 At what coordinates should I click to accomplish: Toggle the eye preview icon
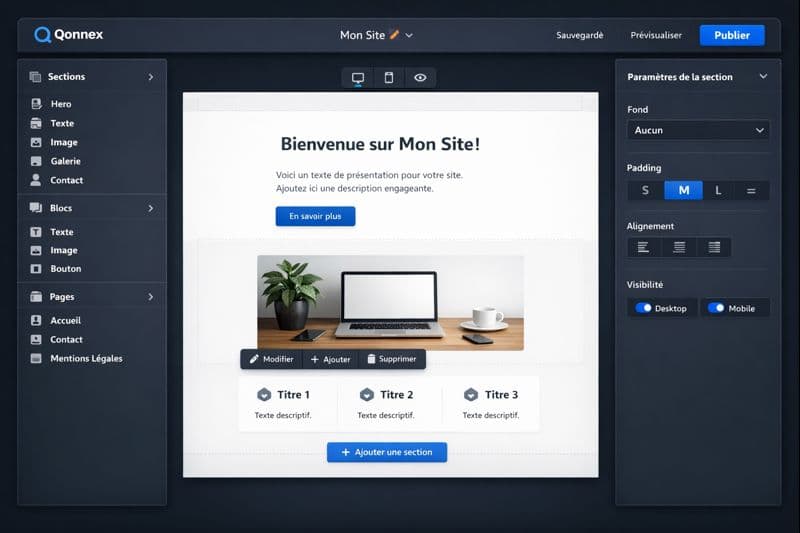click(x=420, y=78)
